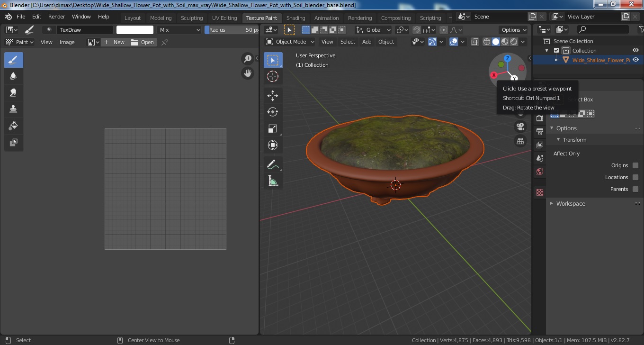
Task: Click the New image button
Action: click(x=115, y=42)
